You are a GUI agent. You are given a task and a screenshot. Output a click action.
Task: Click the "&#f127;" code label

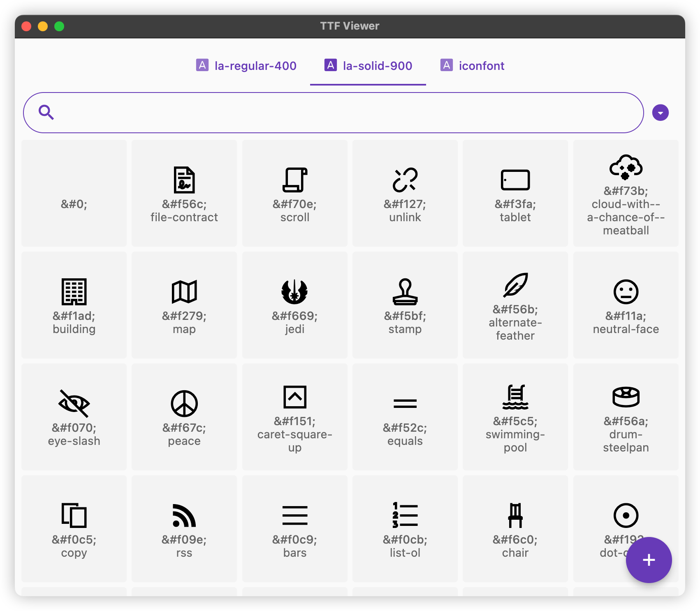405,204
